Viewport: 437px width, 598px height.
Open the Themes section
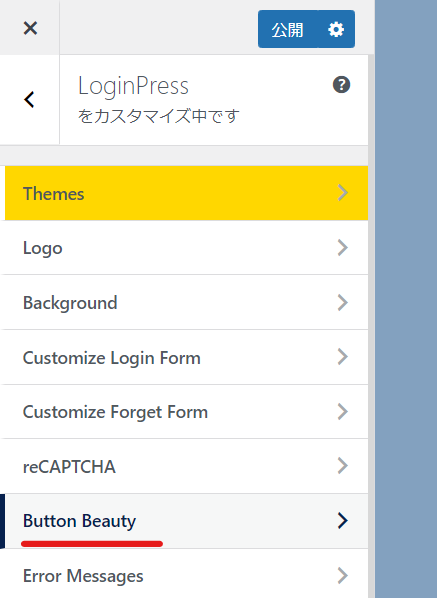tap(186, 193)
